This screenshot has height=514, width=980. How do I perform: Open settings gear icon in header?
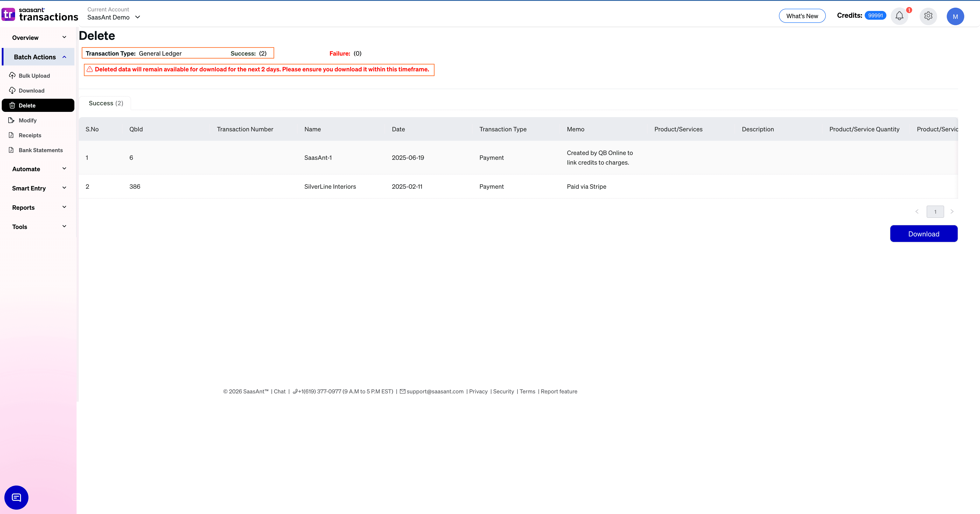coord(928,16)
